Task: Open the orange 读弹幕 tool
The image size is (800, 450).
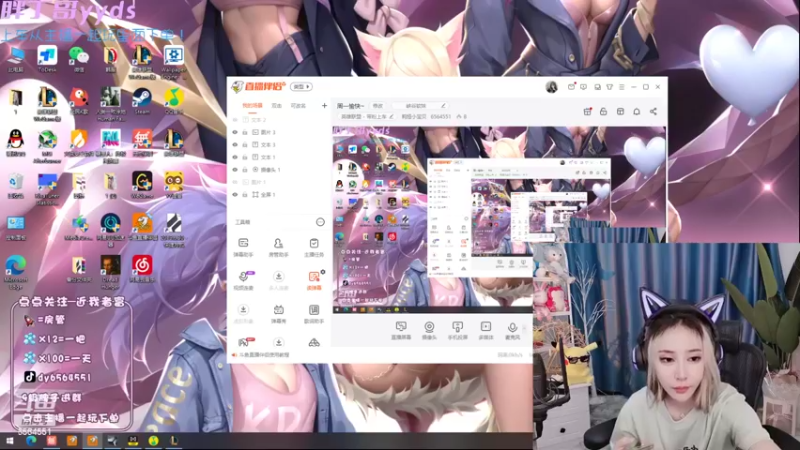Action: pos(314,281)
